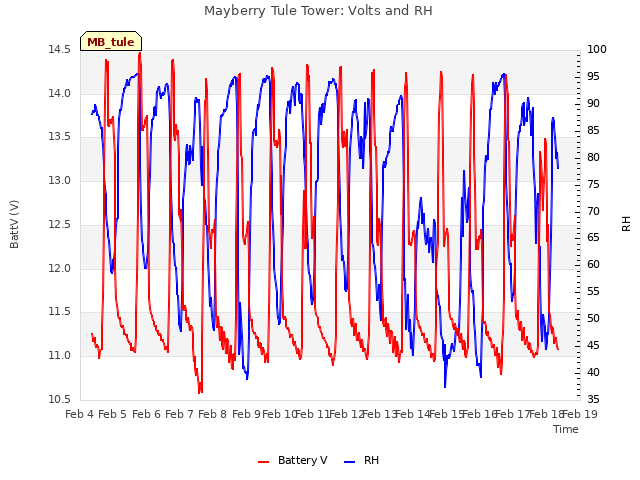Click the 13.5 voltage tick label
The height and width of the screenshot is (480, 640).
[59, 137]
